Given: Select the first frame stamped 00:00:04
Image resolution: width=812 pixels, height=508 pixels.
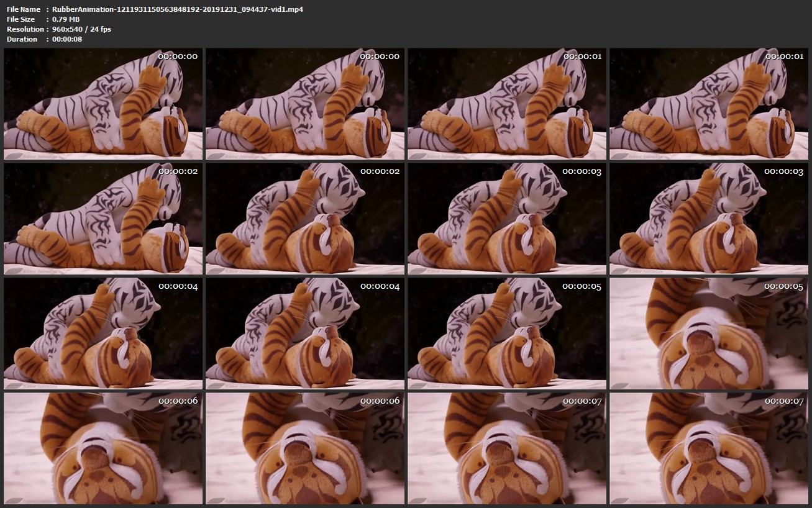Looking at the screenshot, I should pyautogui.click(x=103, y=333).
